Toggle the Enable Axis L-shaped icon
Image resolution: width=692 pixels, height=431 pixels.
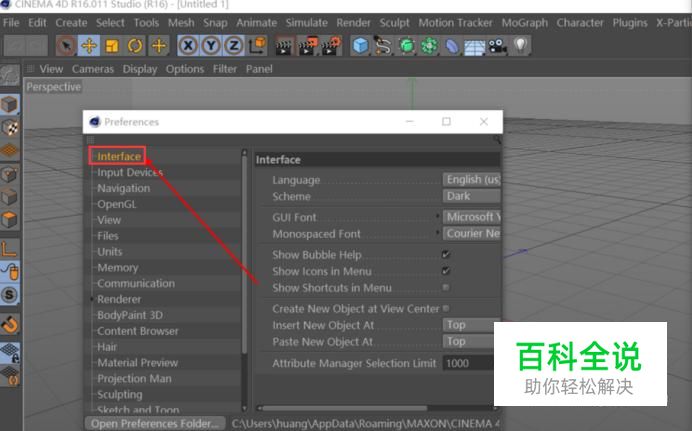[9, 248]
